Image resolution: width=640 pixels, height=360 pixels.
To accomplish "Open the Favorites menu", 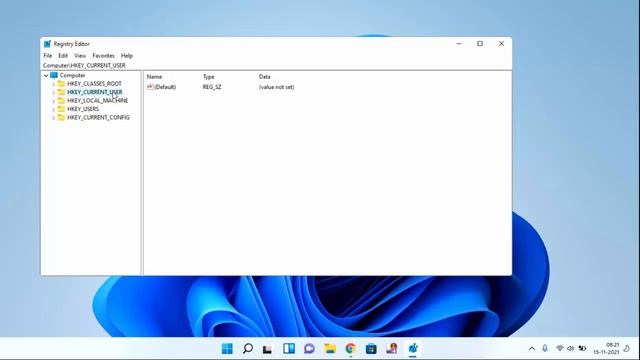I will 103,56.
